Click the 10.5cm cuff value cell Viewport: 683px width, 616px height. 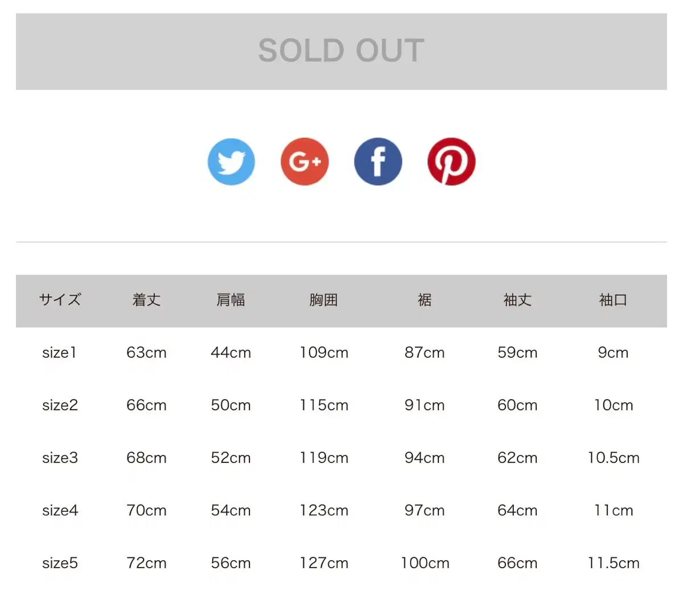click(x=614, y=458)
